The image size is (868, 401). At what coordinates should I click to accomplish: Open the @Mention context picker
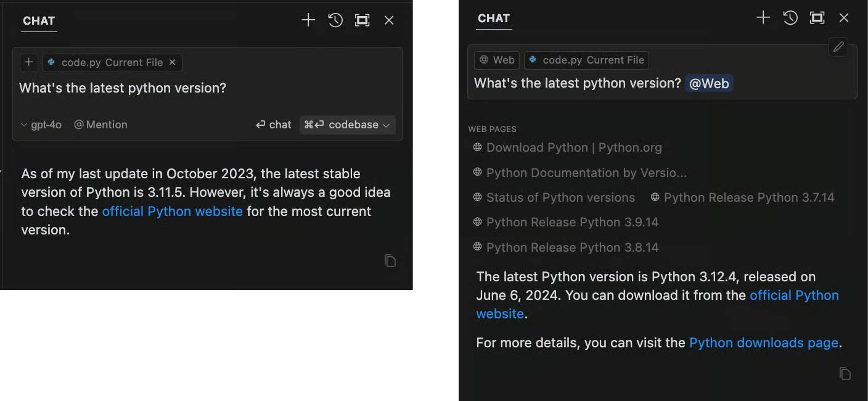100,125
